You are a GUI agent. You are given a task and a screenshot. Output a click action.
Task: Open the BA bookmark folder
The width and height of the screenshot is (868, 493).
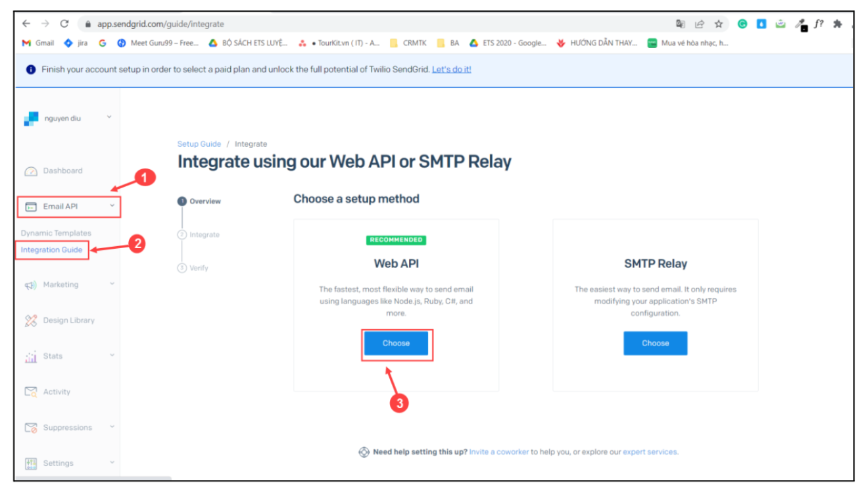click(x=448, y=43)
